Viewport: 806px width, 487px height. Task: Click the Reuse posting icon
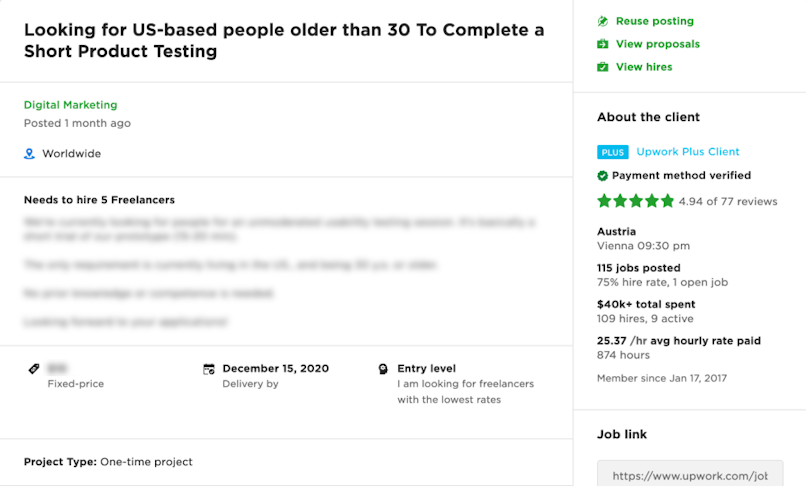point(603,21)
